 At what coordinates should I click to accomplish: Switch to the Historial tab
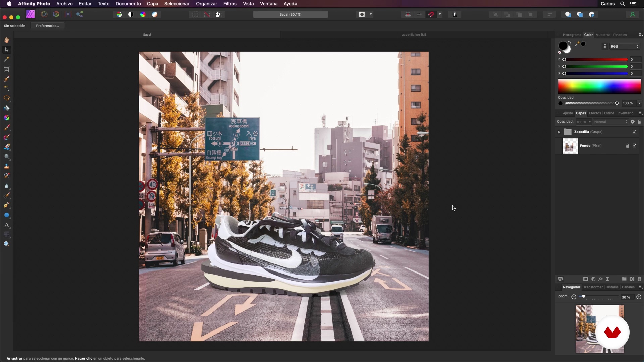[x=612, y=287]
